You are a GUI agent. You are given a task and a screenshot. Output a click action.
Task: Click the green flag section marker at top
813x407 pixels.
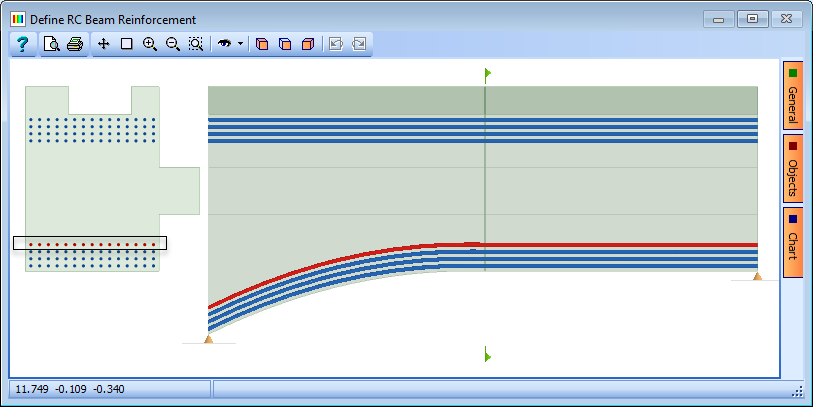click(x=487, y=74)
